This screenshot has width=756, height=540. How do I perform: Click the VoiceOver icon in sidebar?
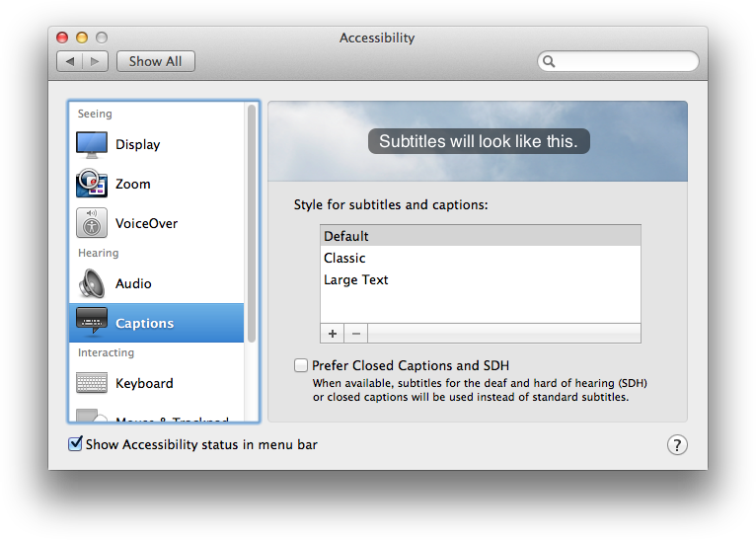(92, 223)
